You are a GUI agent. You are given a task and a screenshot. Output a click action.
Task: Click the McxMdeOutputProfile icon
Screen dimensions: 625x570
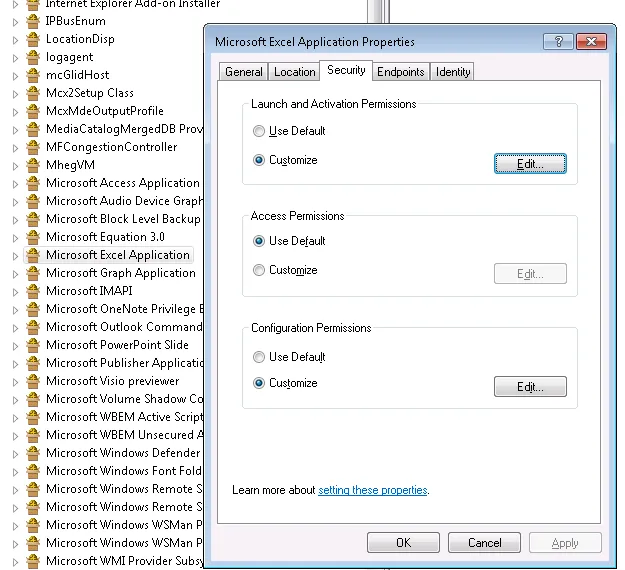(33, 111)
